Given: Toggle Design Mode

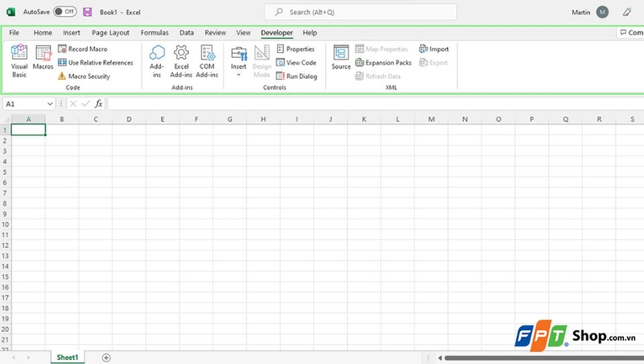Looking at the screenshot, I should [262, 61].
